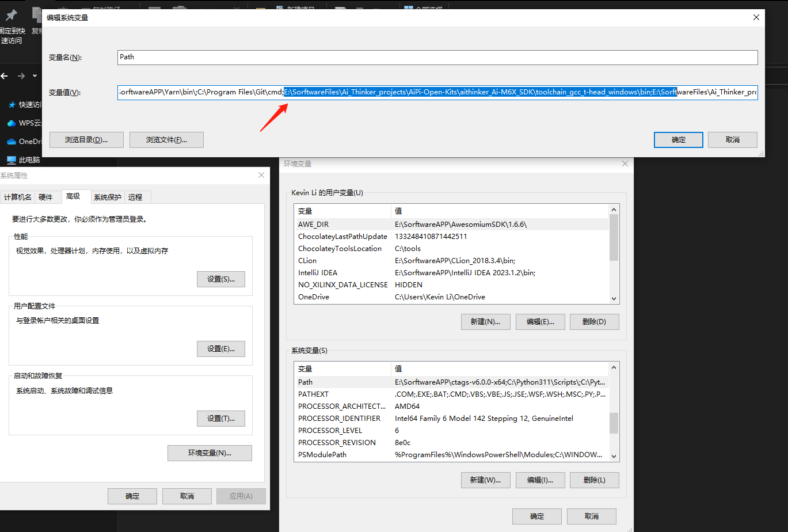Click user variables 变量 column header
The height and width of the screenshot is (532, 788).
(x=342, y=211)
